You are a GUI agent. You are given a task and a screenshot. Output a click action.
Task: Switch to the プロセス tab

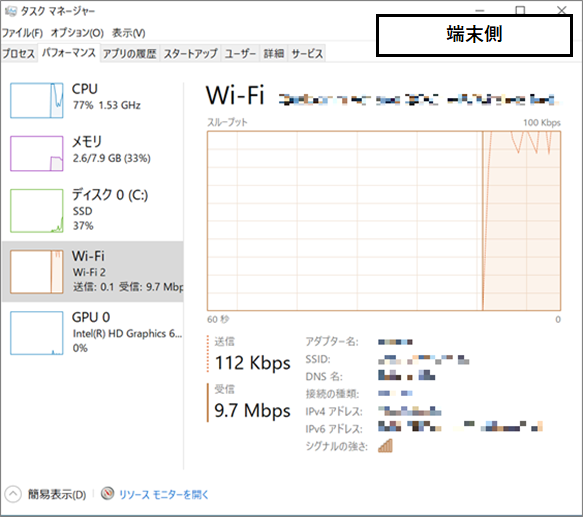pos(19,54)
